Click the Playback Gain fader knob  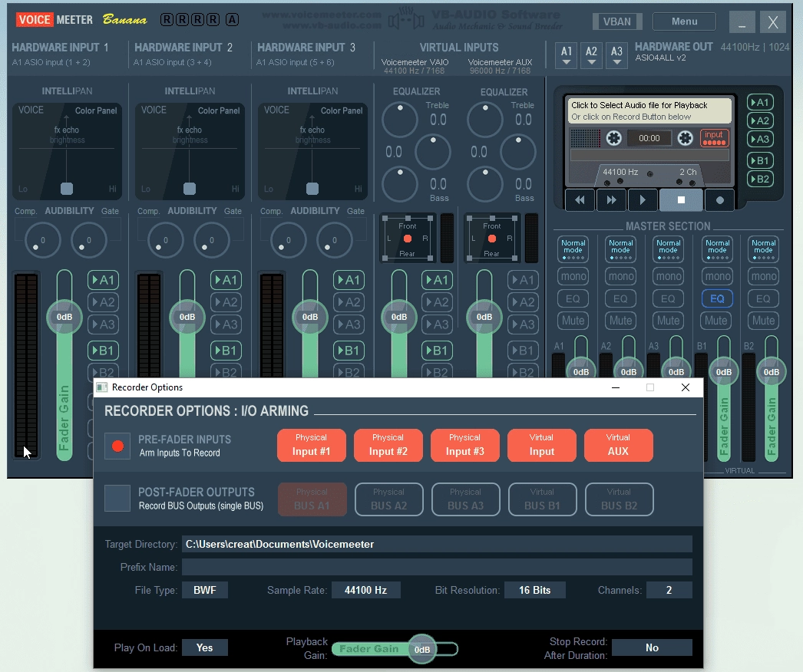(422, 649)
